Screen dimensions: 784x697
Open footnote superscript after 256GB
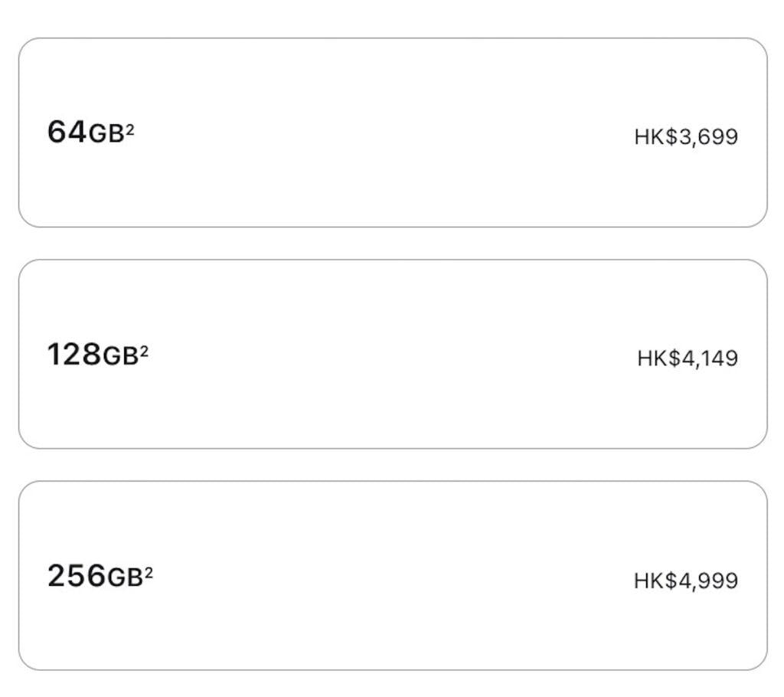[x=149, y=573]
